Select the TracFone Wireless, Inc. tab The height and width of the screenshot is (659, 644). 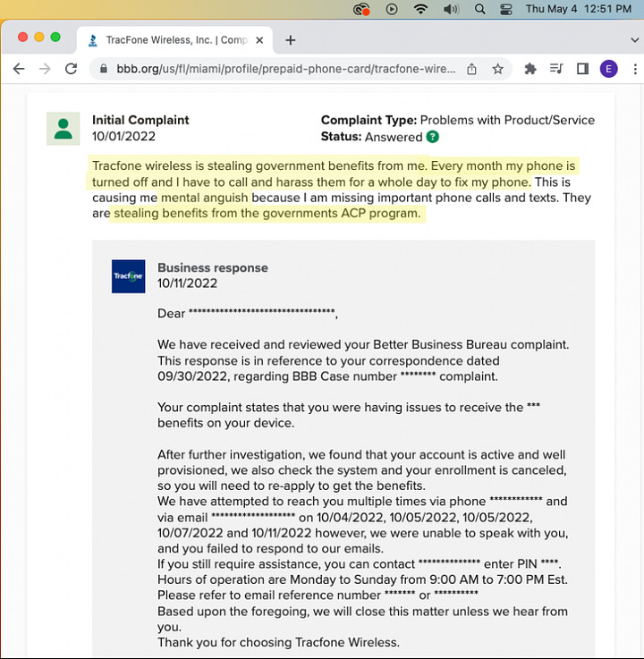coord(174,40)
